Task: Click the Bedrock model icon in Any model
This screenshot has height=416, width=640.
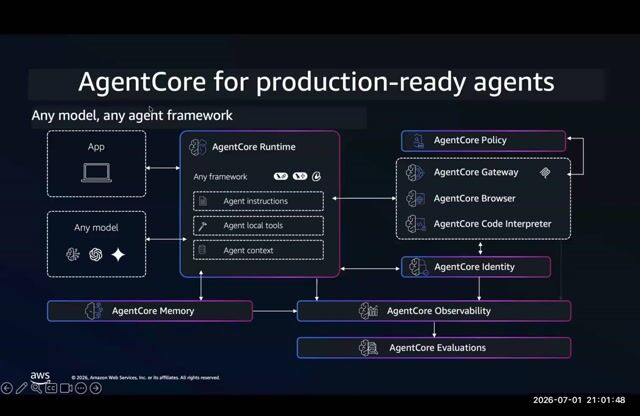Action: tap(73, 254)
